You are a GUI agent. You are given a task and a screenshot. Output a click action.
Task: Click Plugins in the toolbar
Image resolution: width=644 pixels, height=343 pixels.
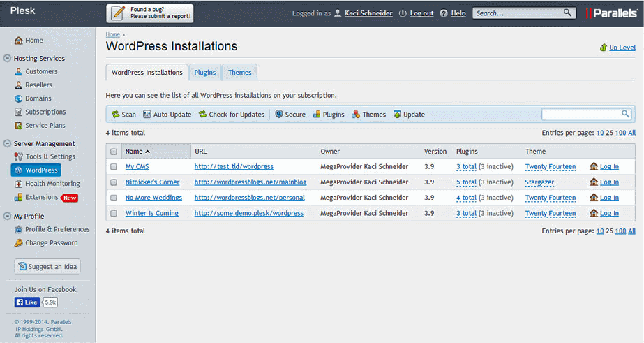[329, 115]
